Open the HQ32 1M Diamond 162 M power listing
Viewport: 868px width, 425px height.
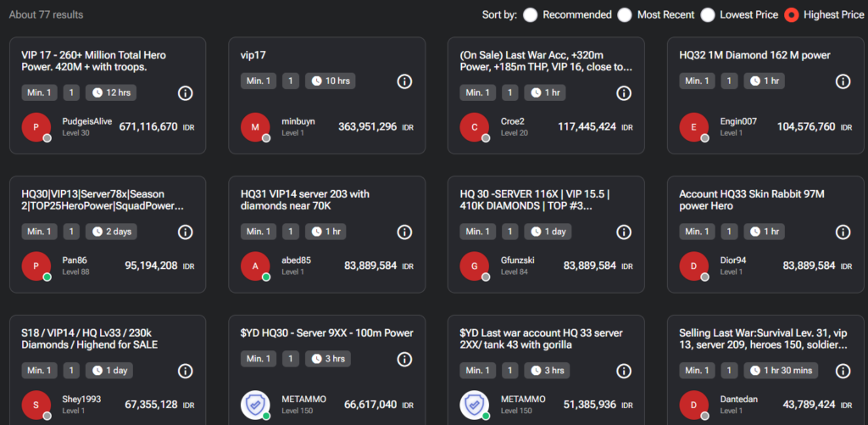(754, 55)
